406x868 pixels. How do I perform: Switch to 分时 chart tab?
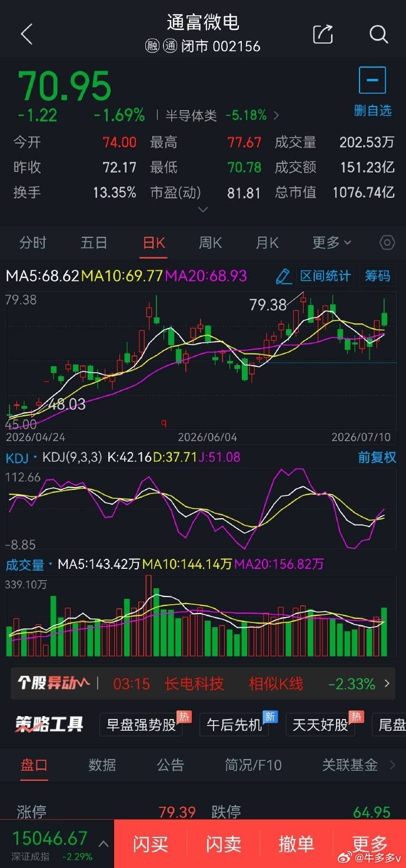coord(32,243)
